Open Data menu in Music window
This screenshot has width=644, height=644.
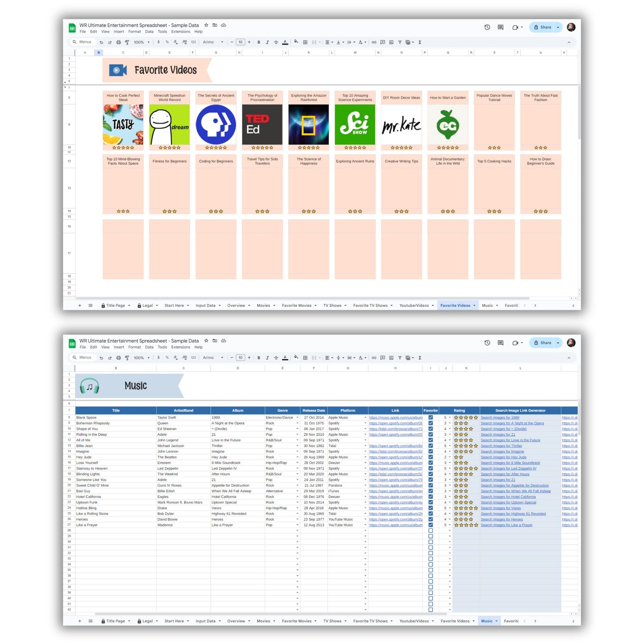149,347
